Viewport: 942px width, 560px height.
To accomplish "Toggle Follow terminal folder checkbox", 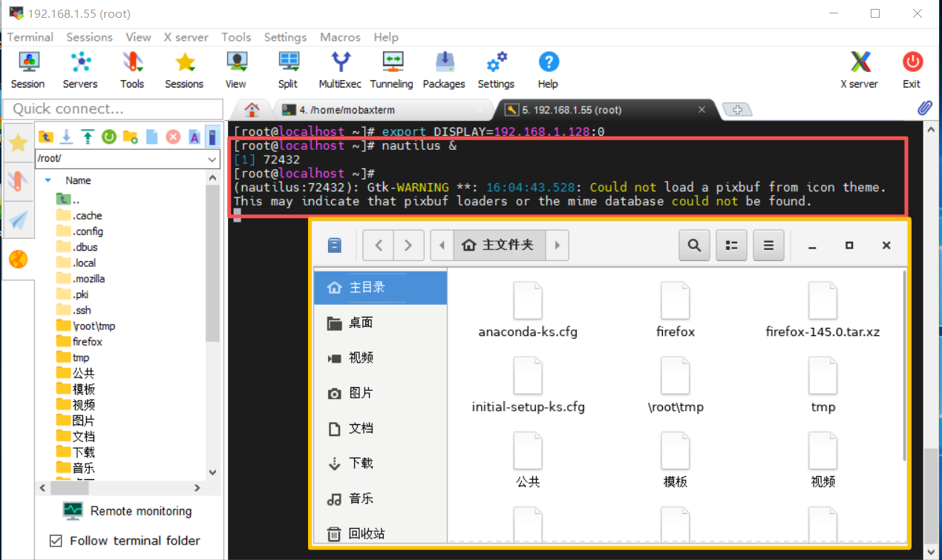I will click(x=56, y=541).
